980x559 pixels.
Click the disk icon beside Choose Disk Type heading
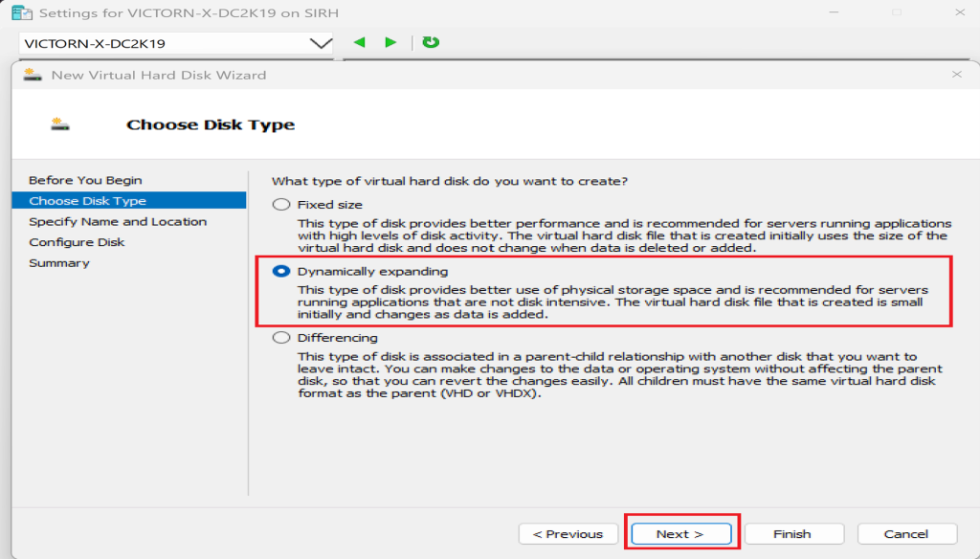(x=62, y=124)
